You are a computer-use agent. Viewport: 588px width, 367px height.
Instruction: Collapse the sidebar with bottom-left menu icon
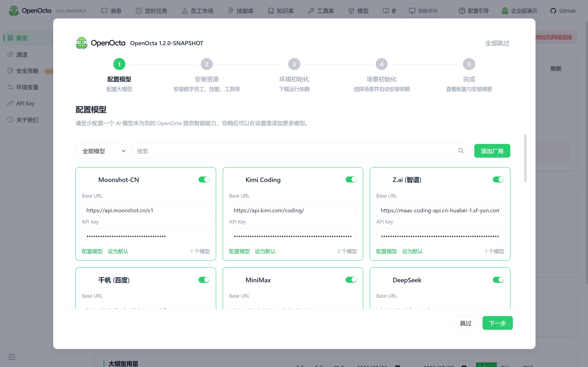[x=12, y=357]
